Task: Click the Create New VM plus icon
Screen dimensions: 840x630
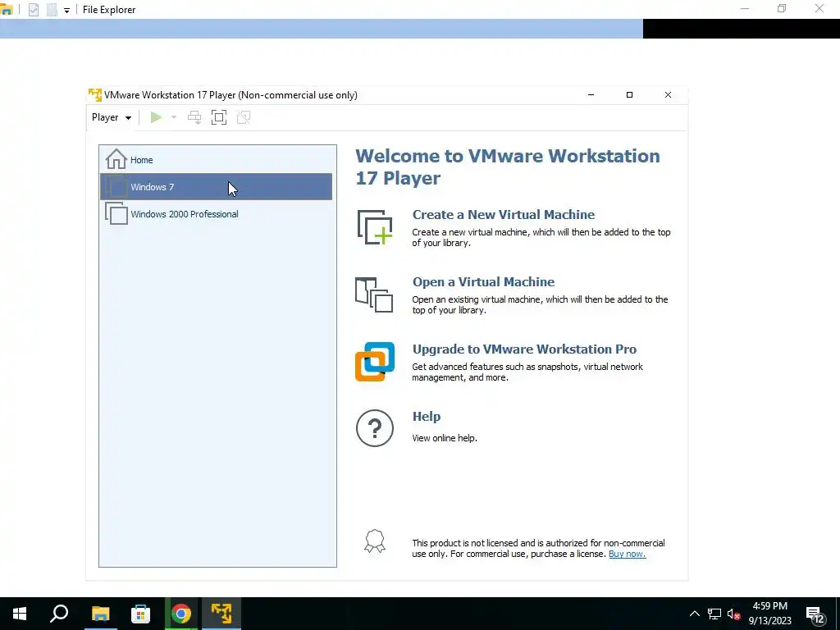Action: point(374,228)
